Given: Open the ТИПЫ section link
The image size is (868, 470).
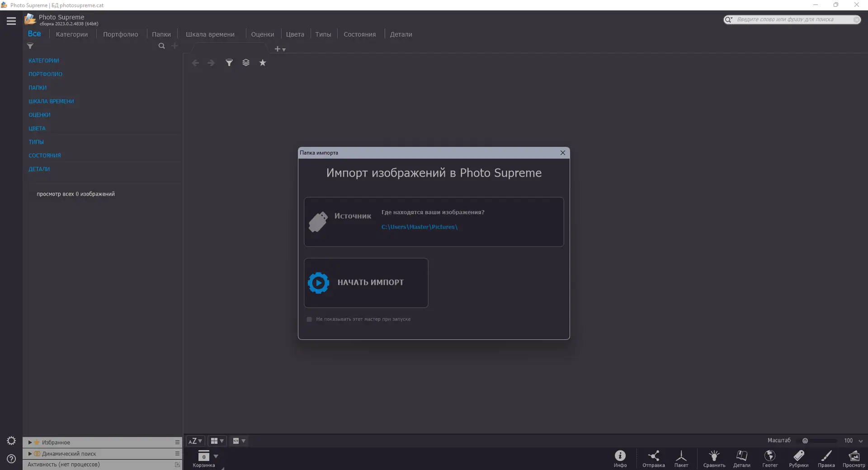Looking at the screenshot, I should coord(36,142).
